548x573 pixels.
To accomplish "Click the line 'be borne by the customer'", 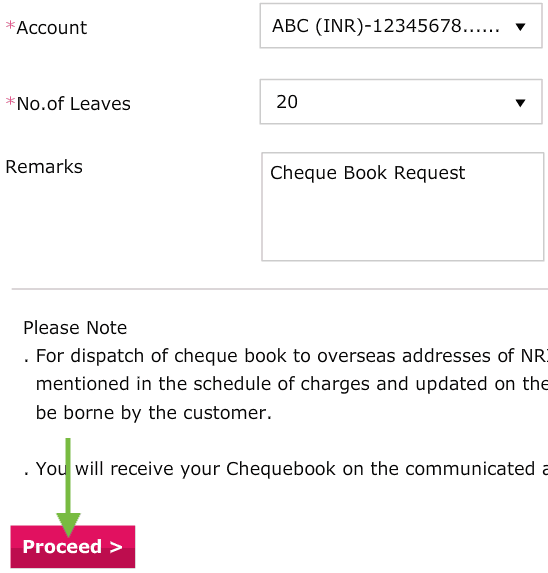I will click(154, 413).
